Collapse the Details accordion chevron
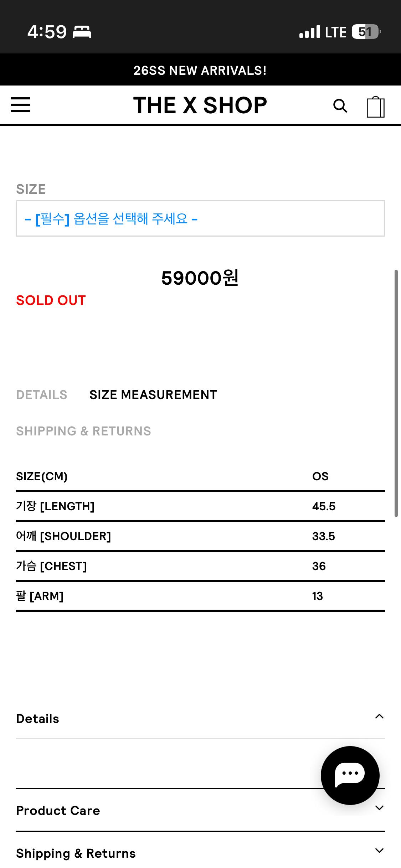The width and height of the screenshot is (401, 868). click(x=380, y=716)
